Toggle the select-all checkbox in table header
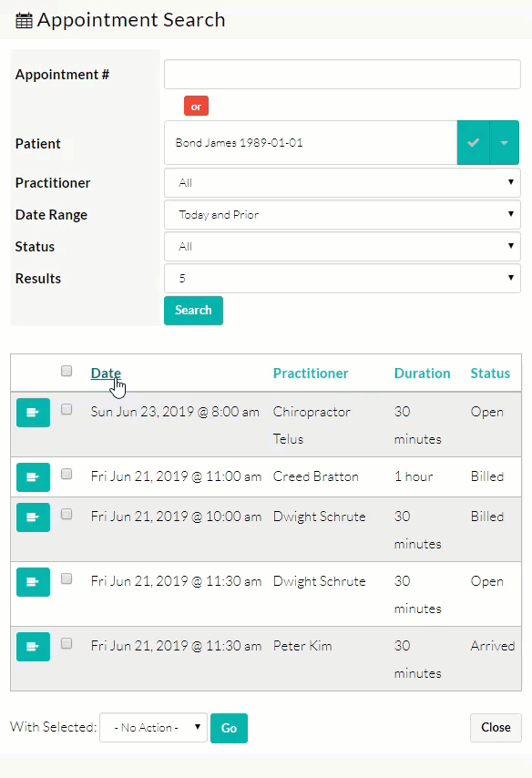532x778 pixels. [x=66, y=371]
